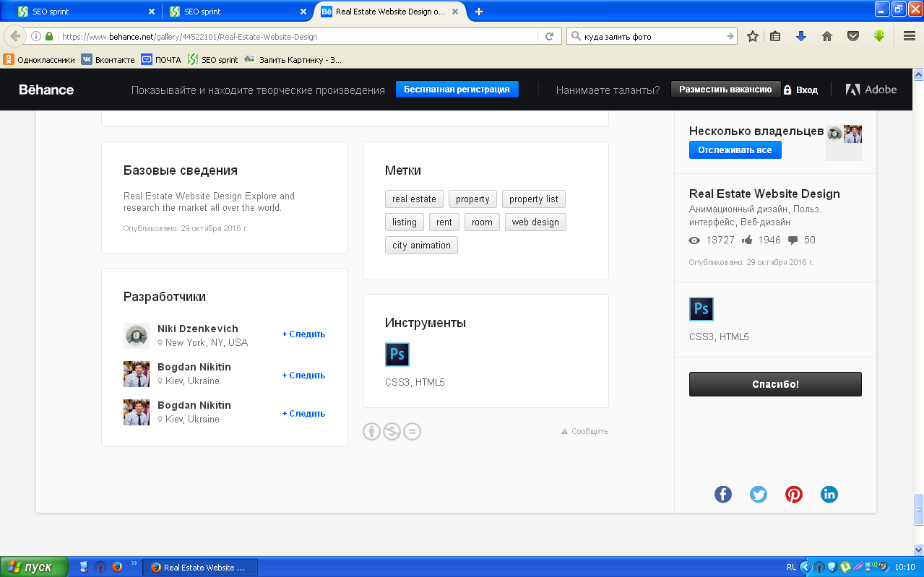Screen dimensions: 924x577
Task: Click Отслеживать все button
Action: coord(735,150)
